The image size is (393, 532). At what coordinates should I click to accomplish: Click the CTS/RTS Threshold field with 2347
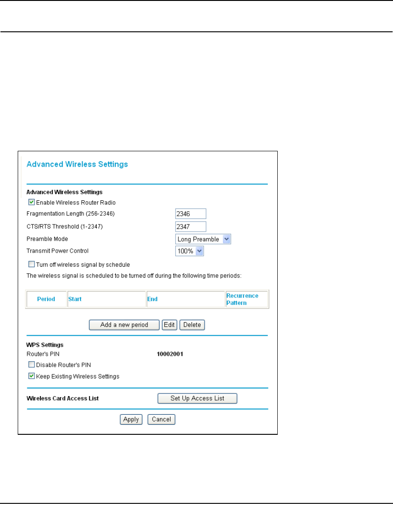[x=191, y=227]
